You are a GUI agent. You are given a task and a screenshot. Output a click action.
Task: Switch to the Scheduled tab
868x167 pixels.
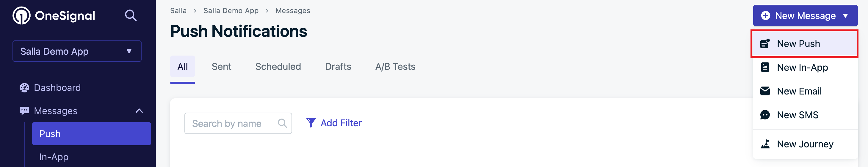click(x=278, y=67)
